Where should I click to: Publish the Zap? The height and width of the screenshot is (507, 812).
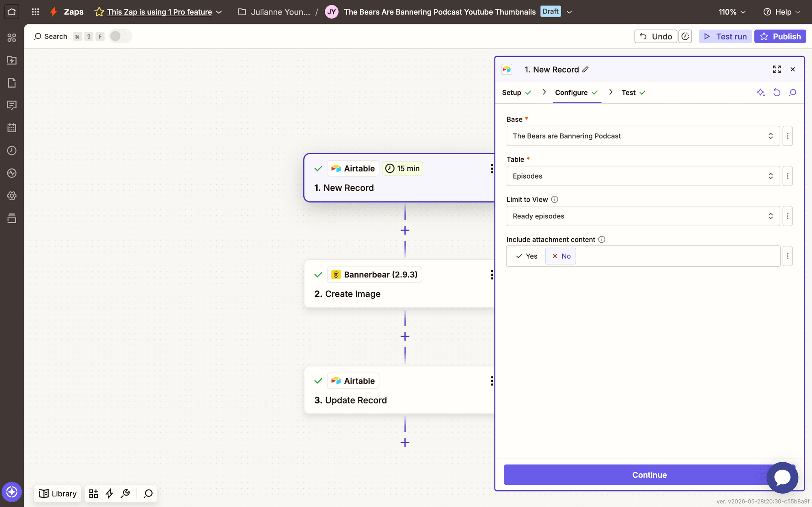[x=780, y=37]
